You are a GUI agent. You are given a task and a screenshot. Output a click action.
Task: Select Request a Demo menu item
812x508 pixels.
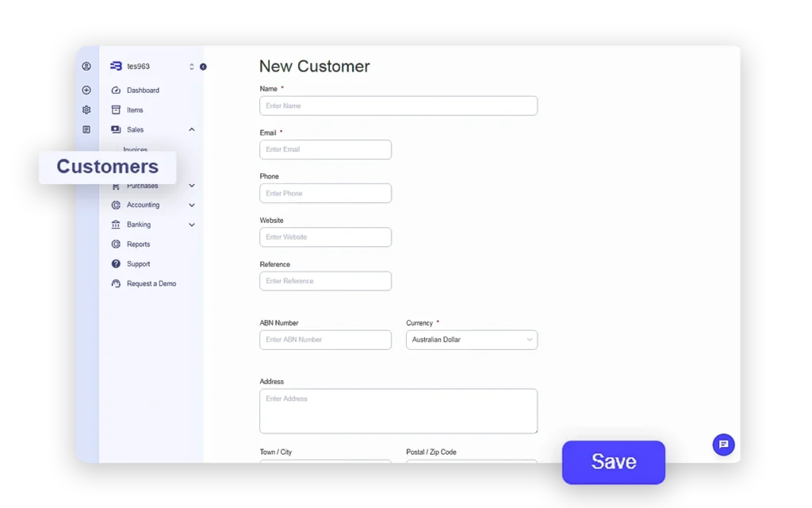(x=151, y=283)
